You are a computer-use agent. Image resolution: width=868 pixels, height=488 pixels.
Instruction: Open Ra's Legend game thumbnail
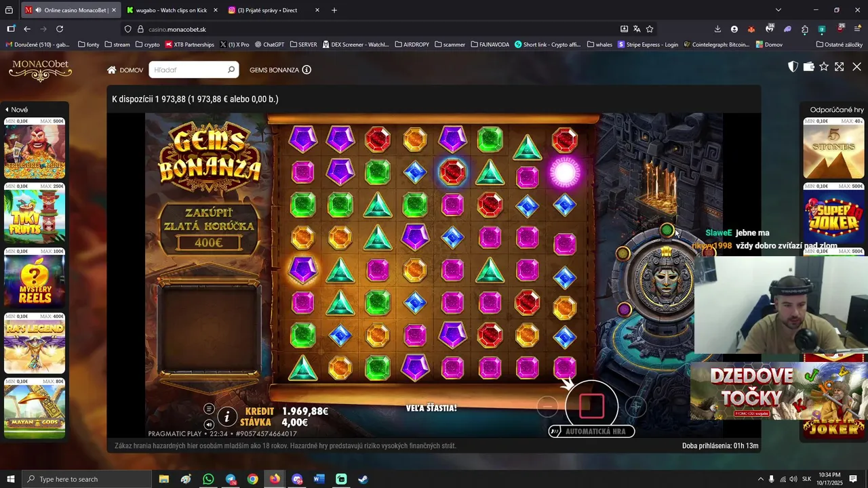pyautogui.click(x=35, y=344)
